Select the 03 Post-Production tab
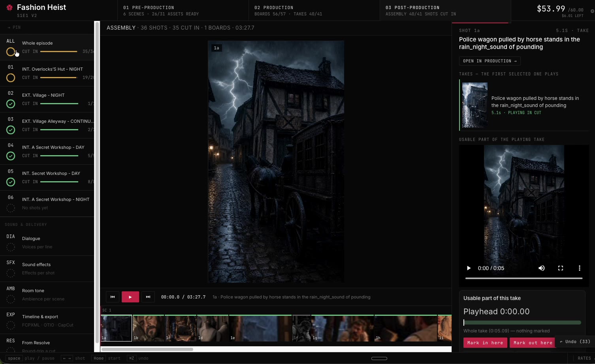 coord(445,10)
